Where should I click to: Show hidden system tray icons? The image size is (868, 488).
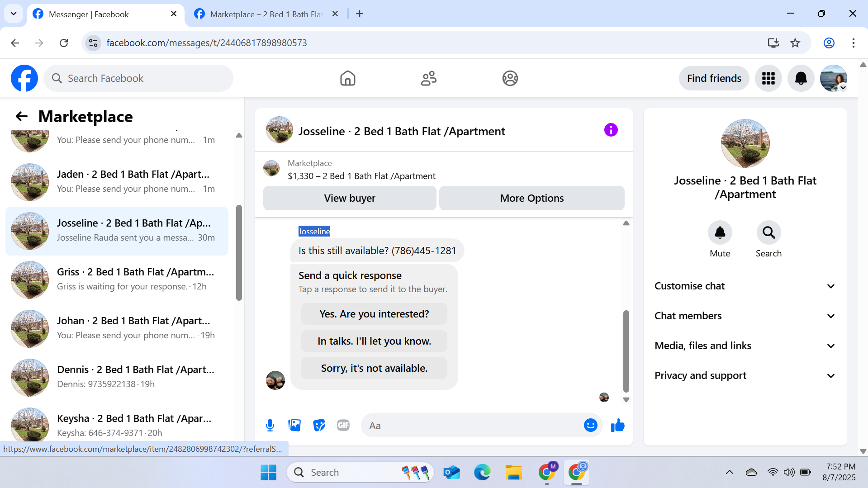(x=729, y=472)
